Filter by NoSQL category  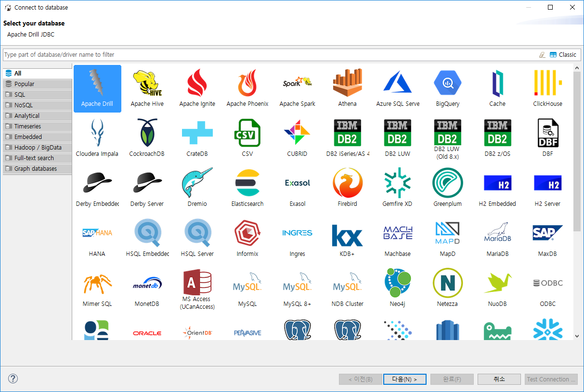click(38, 105)
